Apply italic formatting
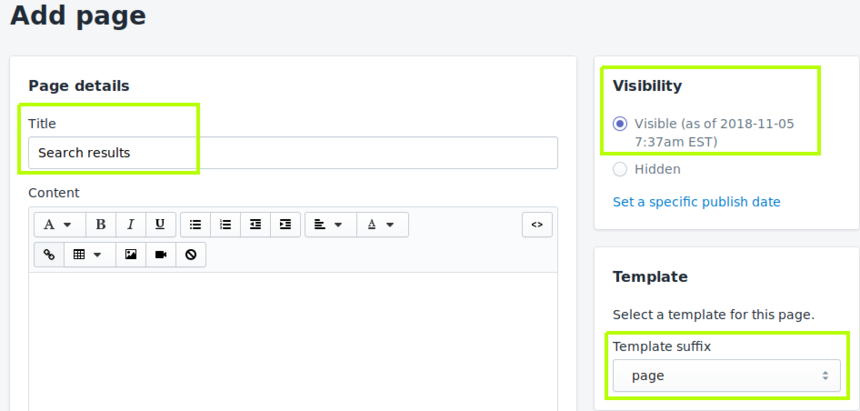This screenshot has height=411, width=860. click(x=131, y=224)
